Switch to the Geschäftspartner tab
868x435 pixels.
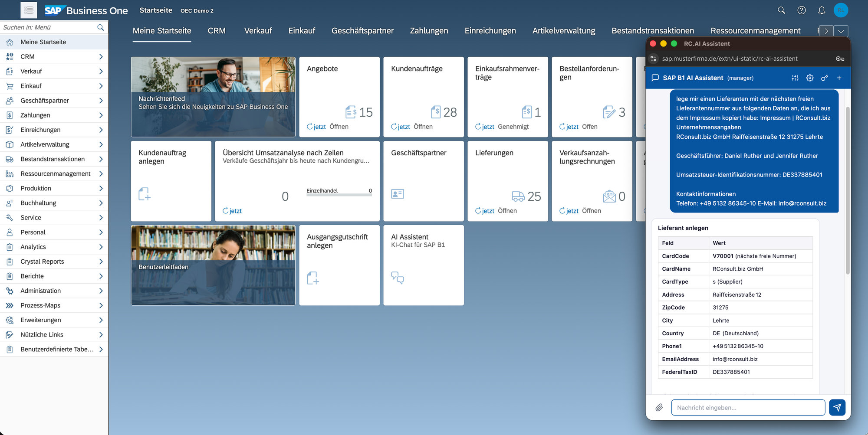point(362,31)
